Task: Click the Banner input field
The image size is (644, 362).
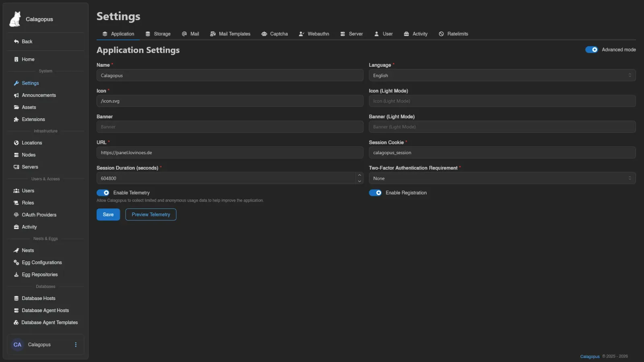Action: [230, 127]
